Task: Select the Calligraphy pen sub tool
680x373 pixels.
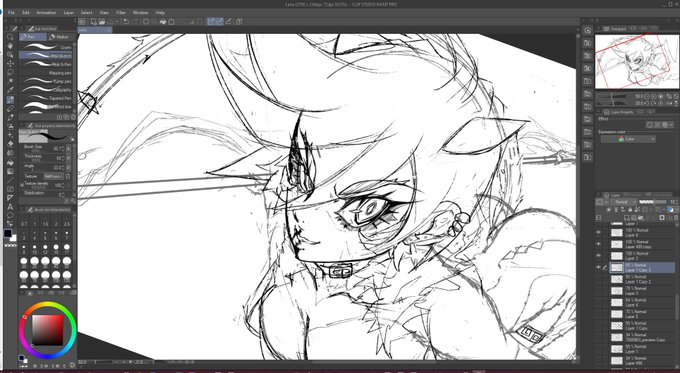Action: tap(46, 90)
